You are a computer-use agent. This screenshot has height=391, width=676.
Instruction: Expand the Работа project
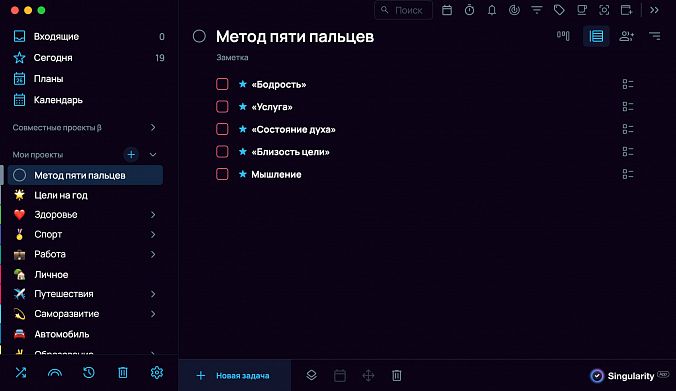tap(153, 254)
